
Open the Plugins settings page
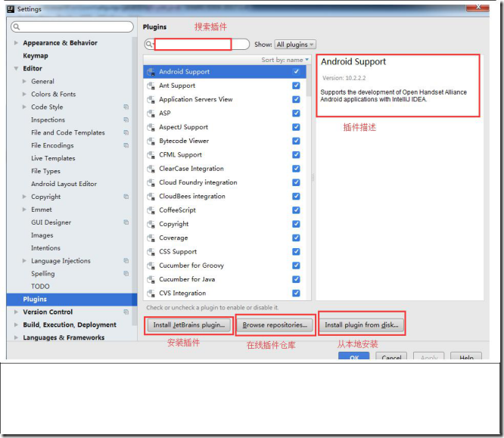tap(72, 300)
